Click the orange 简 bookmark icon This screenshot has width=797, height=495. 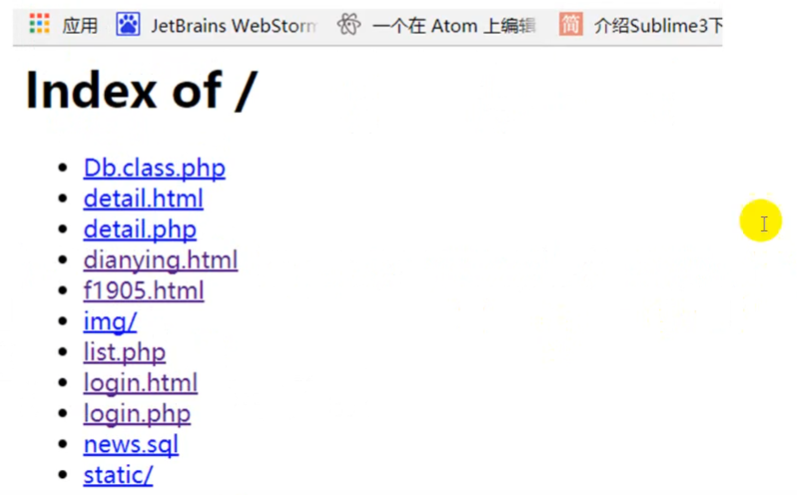pyautogui.click(x=571, y=24)
